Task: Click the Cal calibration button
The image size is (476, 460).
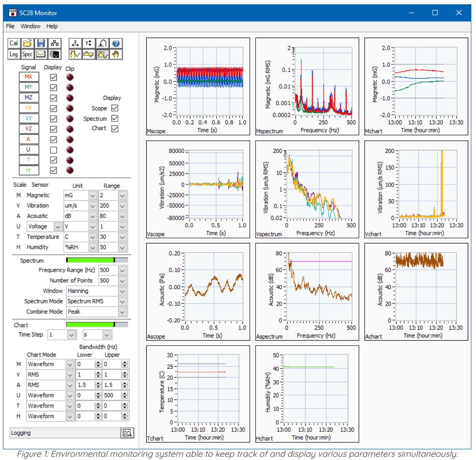Action: (14, 43)
